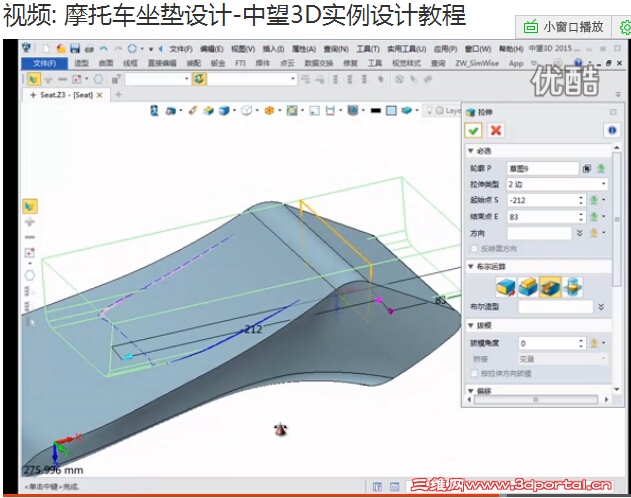Open the 编辑(E) menu
The height and width of the screenshot is (498, 631).
tap(212, 49)
